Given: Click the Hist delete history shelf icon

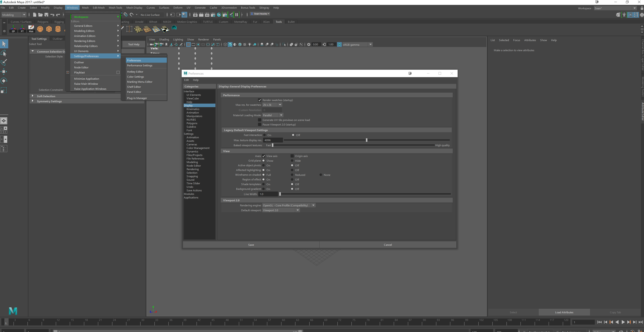Looking at the screenshot, I should (31, 29).
